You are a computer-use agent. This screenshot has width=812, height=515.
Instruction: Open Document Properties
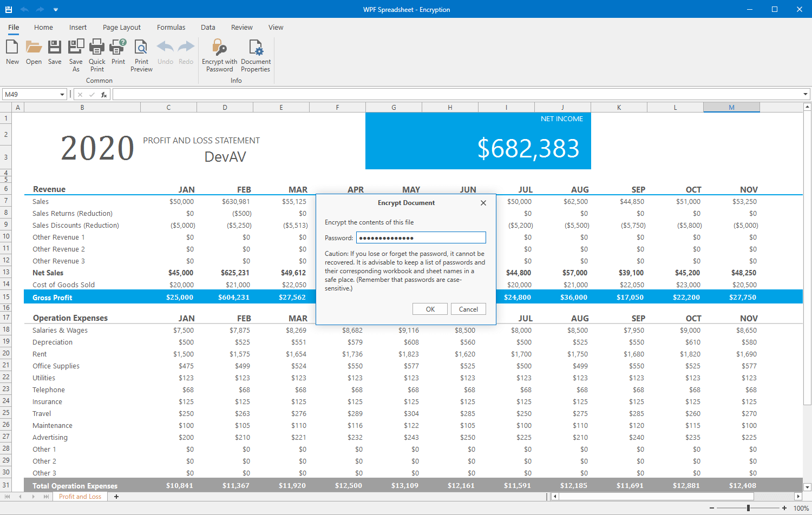(256, 48)
